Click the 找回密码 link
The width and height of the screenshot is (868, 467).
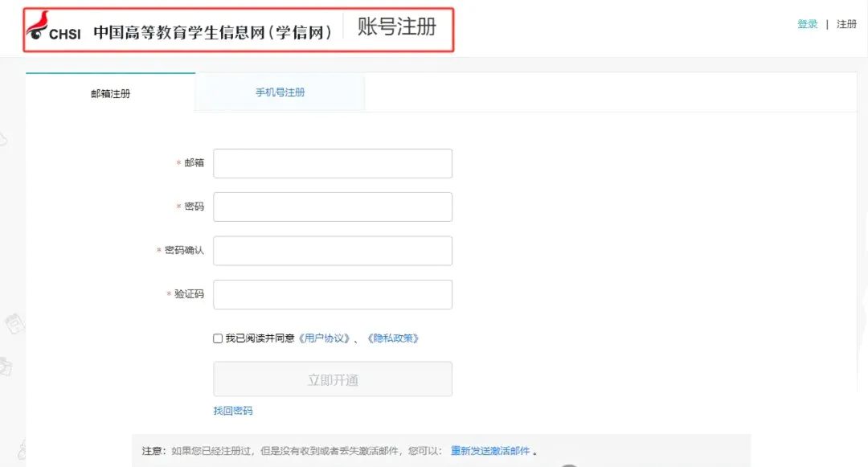pyautogui.click(x=232, y=411)
